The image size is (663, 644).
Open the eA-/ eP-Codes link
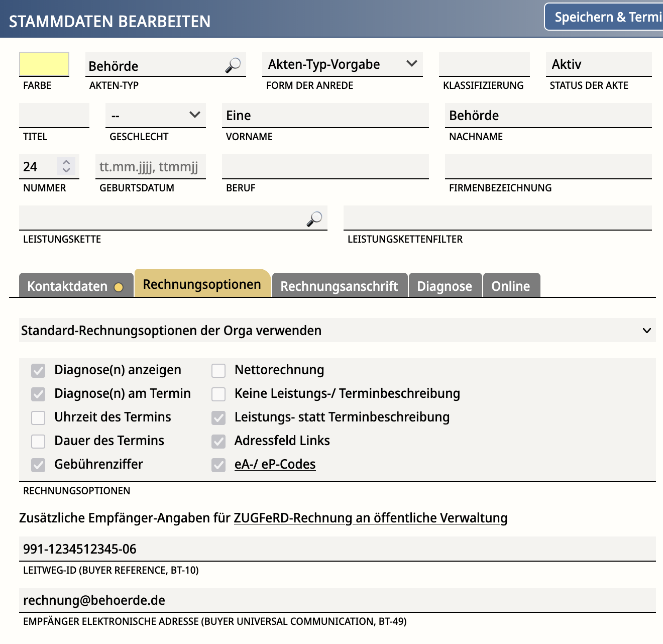pyautogui.click(x=275, y=464)
